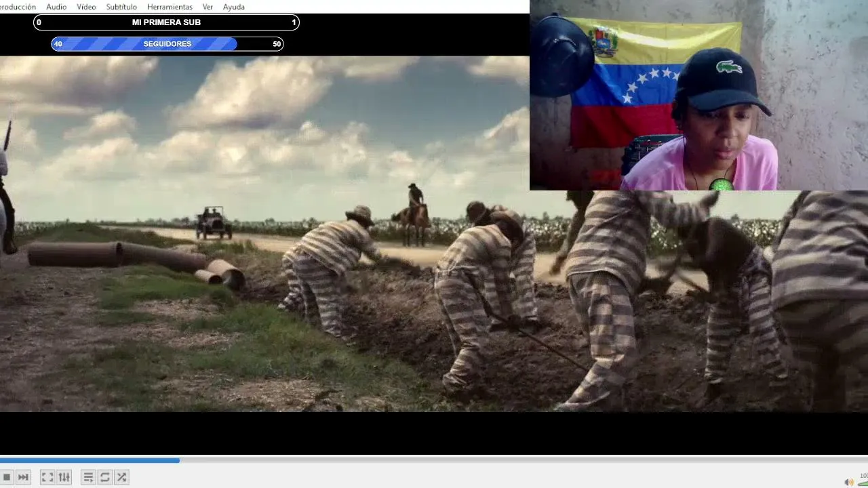This screenshot has height=488, width=868.
Task: Toggle random shuffle playback
Action: click(121, 477)
